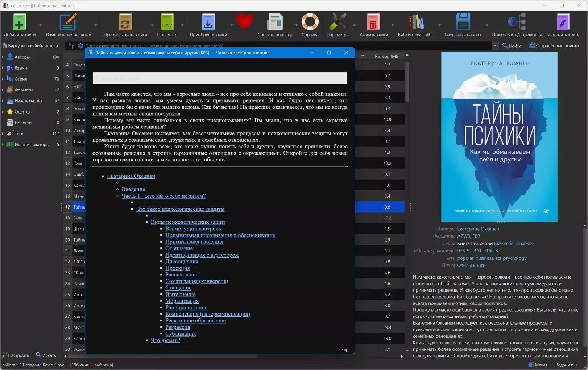Open the Add books dropdown arrow
This screenshot has height=370, width=588.
pos(40,25)
